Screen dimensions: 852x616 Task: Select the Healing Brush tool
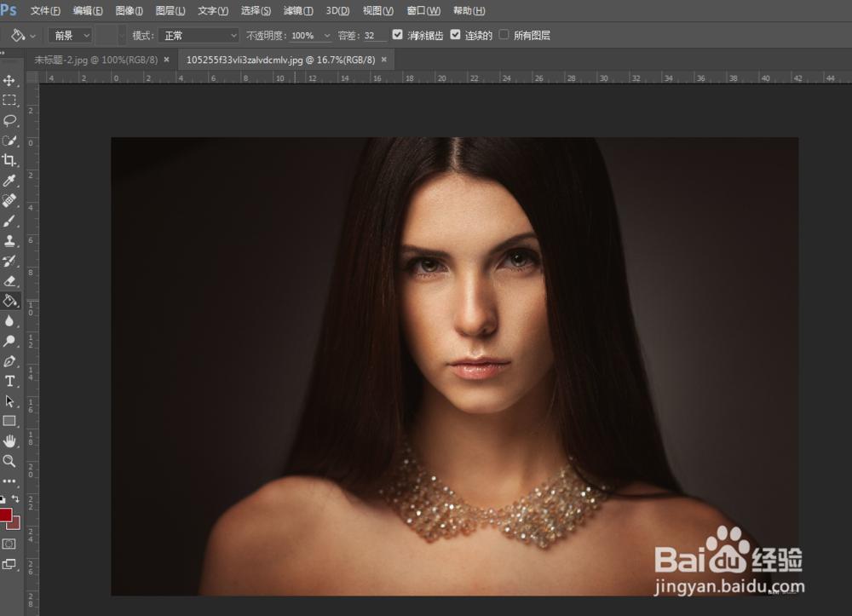[x=9, y=200]
